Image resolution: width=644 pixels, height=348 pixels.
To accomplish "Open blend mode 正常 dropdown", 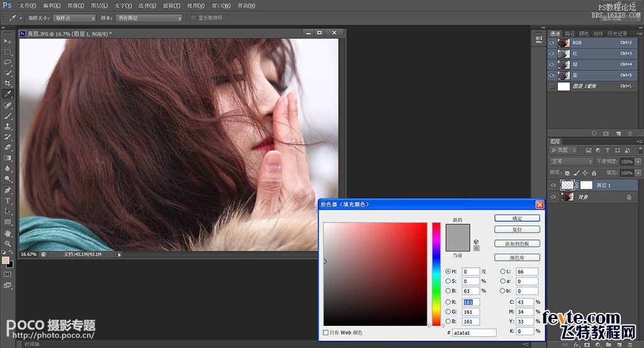I will coord(571,161).
